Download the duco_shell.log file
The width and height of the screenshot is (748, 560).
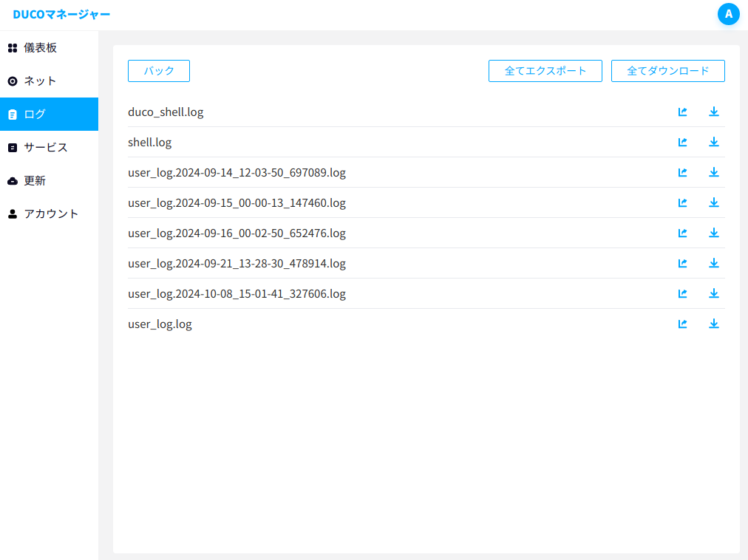714,112
